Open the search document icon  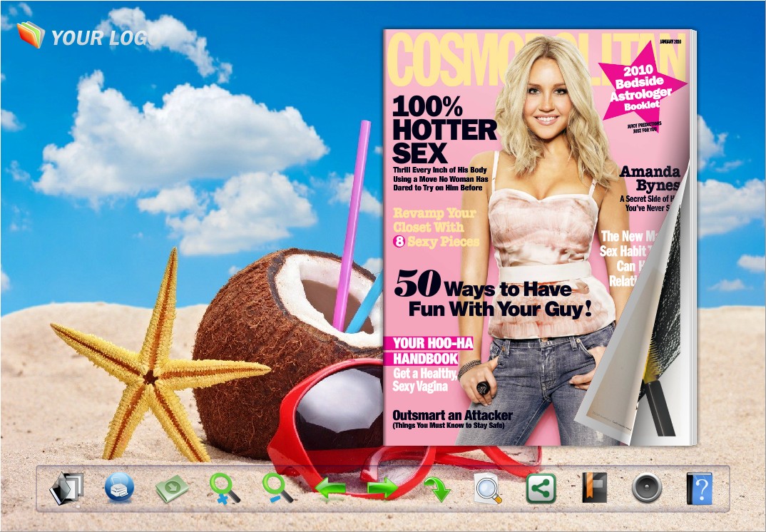tap(488, 488)
